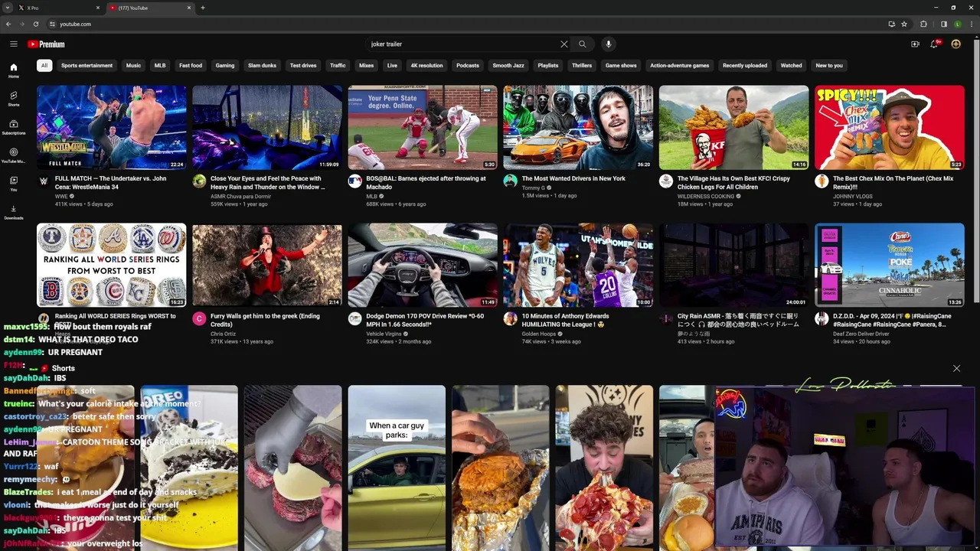Viewport: 980px width, 551px height.
Task: Select the New to you chip
Action: click(829, 66)
